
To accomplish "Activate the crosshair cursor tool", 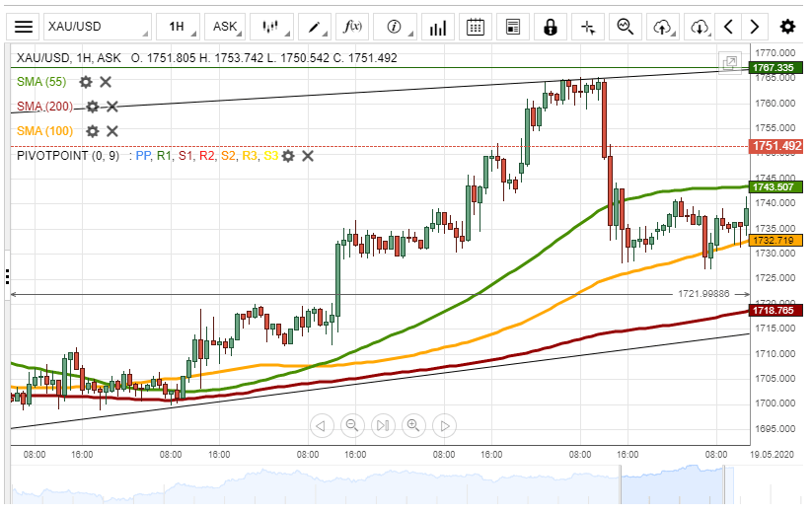I will click(588, 27).
